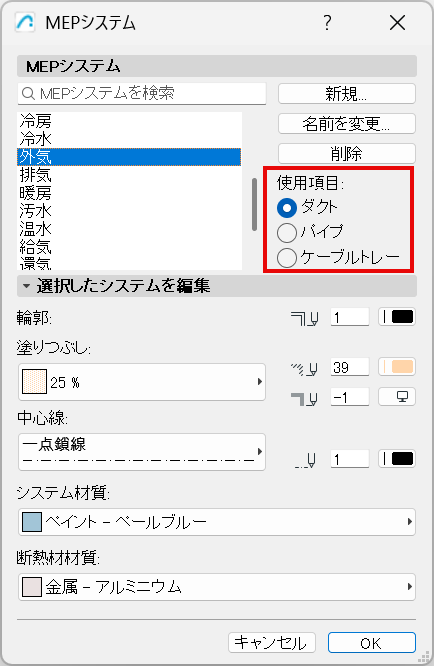Open the 金属 - アルミニウム insulation material dropdown
Screen dimensions: 434x666
(217, 587)
